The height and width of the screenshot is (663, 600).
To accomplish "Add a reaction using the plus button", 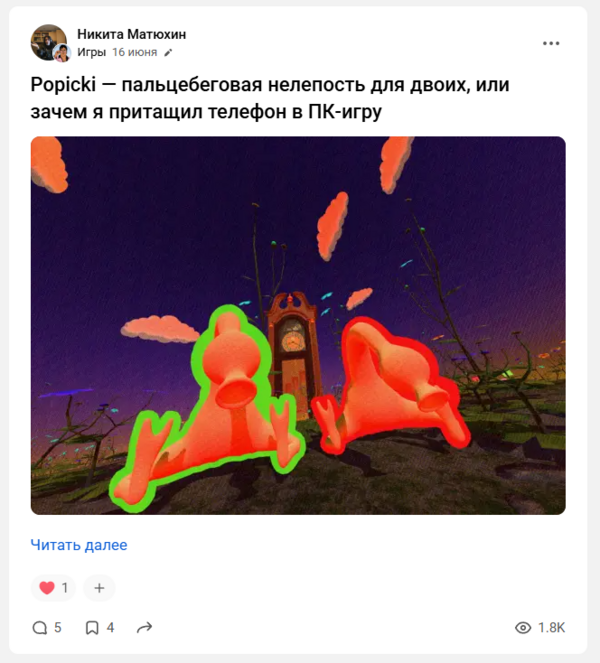I will [99, 588].
